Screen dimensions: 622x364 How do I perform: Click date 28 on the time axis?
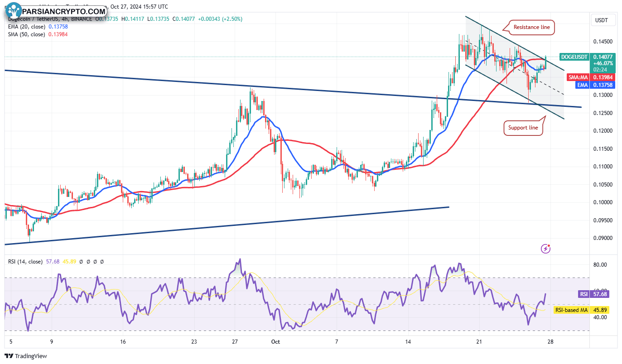[550, 341]
